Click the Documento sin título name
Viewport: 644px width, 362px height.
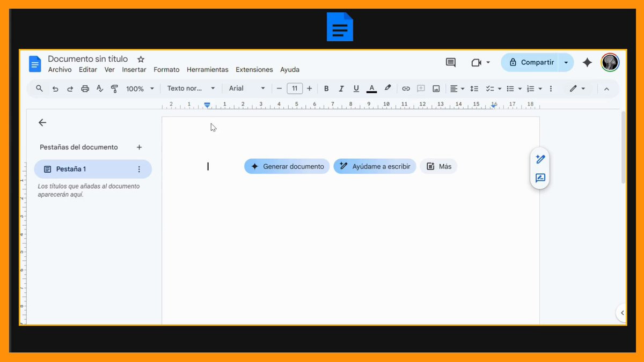click(88, 59)
